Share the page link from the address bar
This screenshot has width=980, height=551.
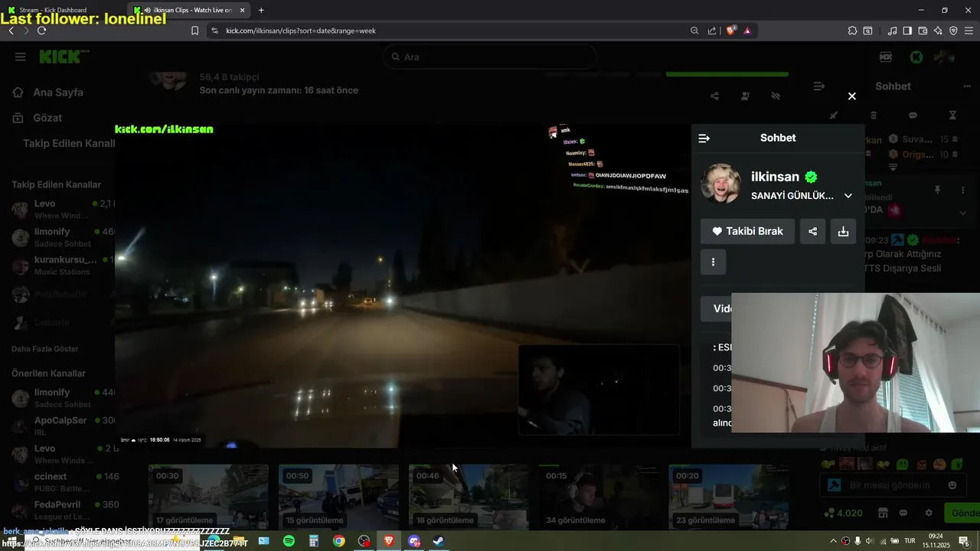pos(712,31)
